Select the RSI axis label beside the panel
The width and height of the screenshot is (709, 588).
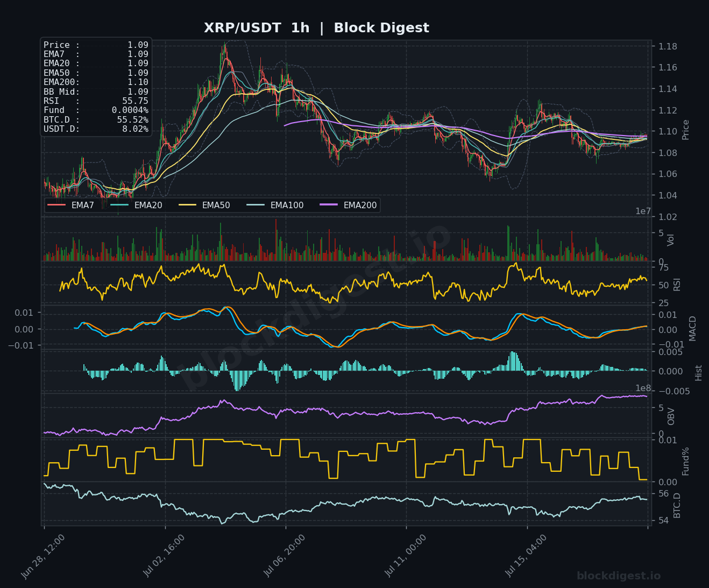click(677, 285)
